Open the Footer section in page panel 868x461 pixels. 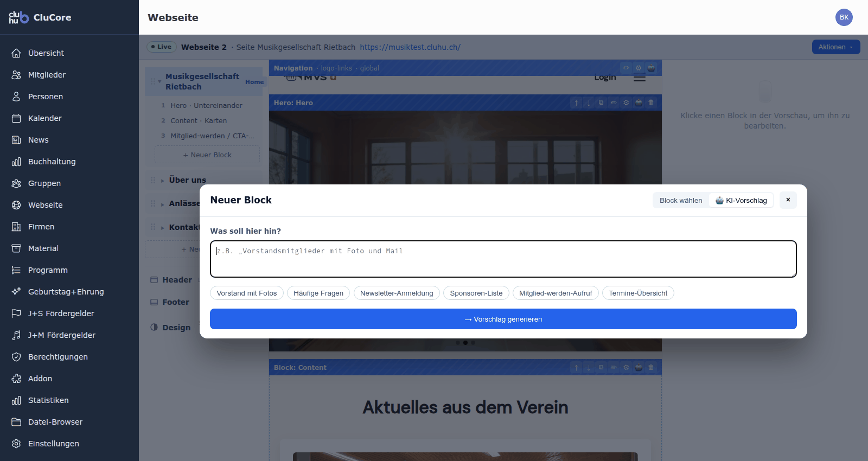pyautogui.click(x=176, y=302)
